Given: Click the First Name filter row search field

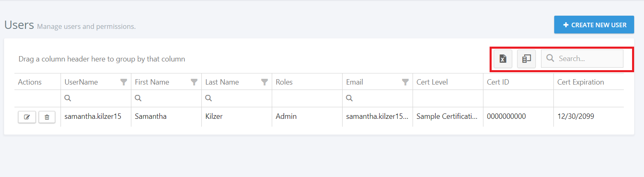Looking at the screenshot, I should click(x=169, y=98).
